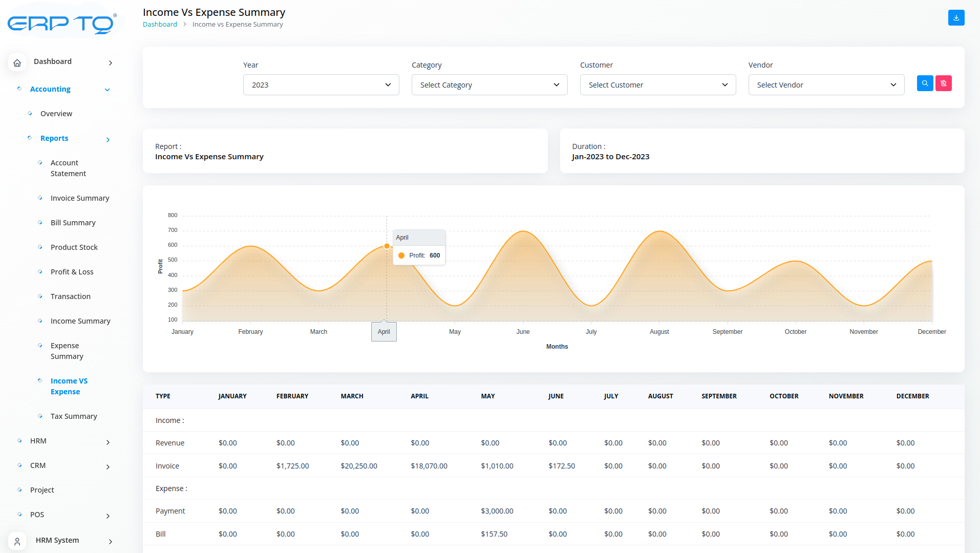Click the Dashboard breadcrumb link
980x553 pixels.
(x=160, y=25)
